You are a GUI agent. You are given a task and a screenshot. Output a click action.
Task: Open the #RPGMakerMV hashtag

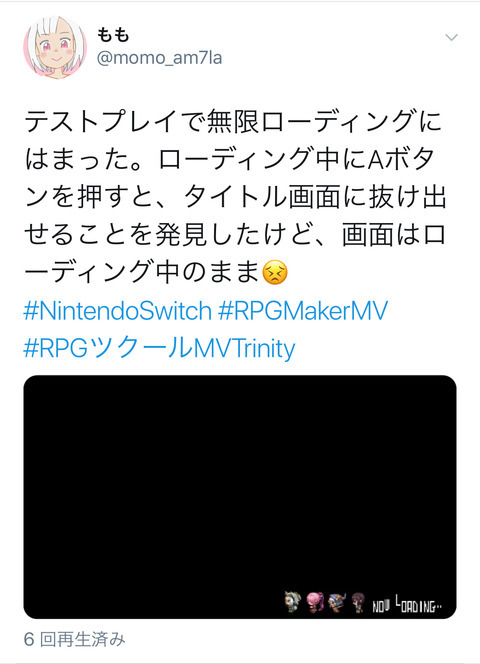click(303, 311)
